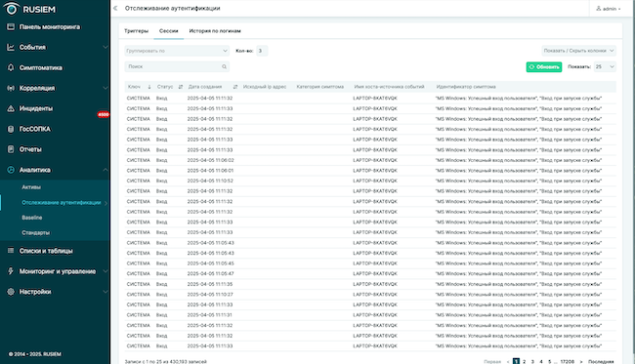635x364 pixels.
Task: Click the Аналитика clock icon
Action: (x=11, y=170)
